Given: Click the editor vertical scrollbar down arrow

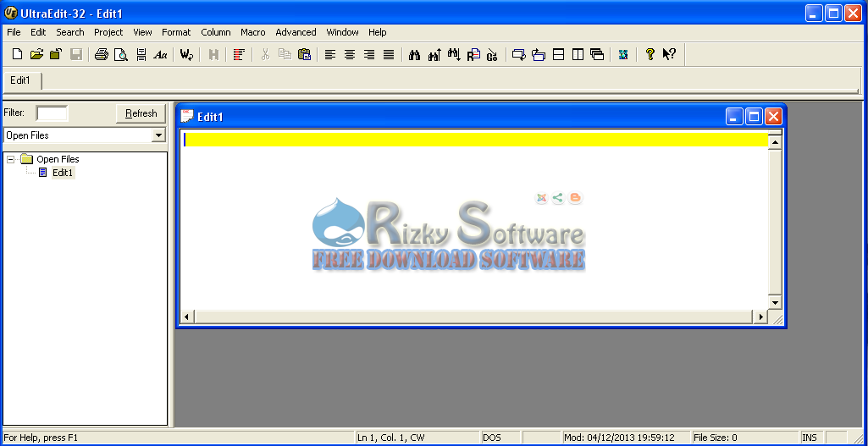Looking at the screenshot, I should (775, 303).
